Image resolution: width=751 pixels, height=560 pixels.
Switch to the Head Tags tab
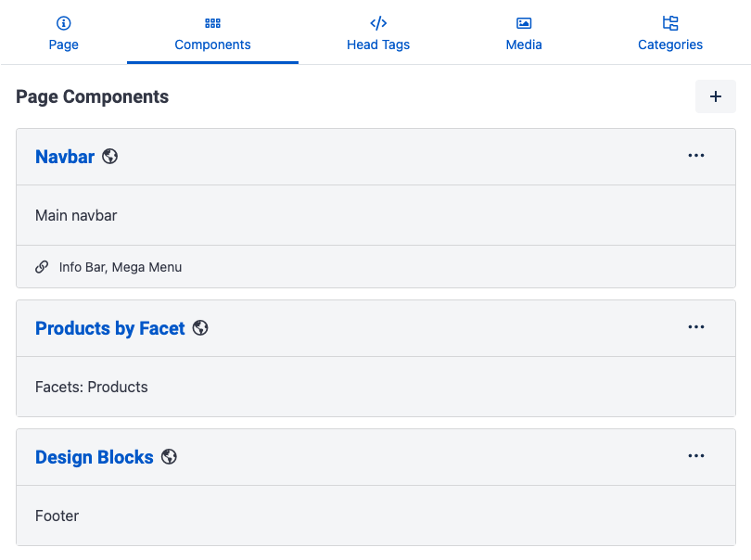coord(378,32)
